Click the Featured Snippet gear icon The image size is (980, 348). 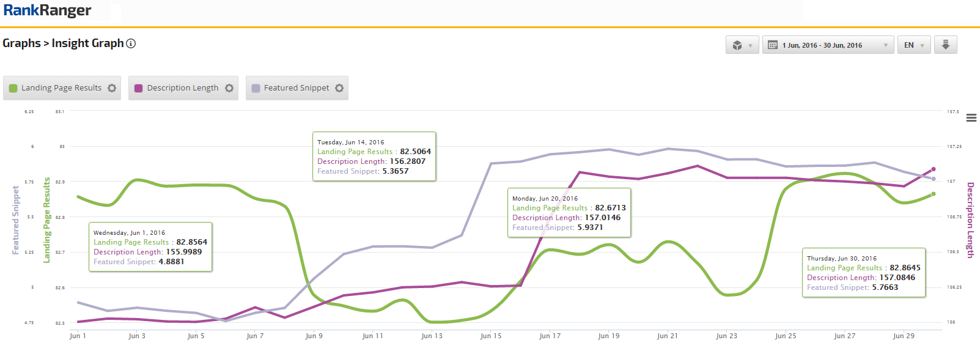coord(339,88)
